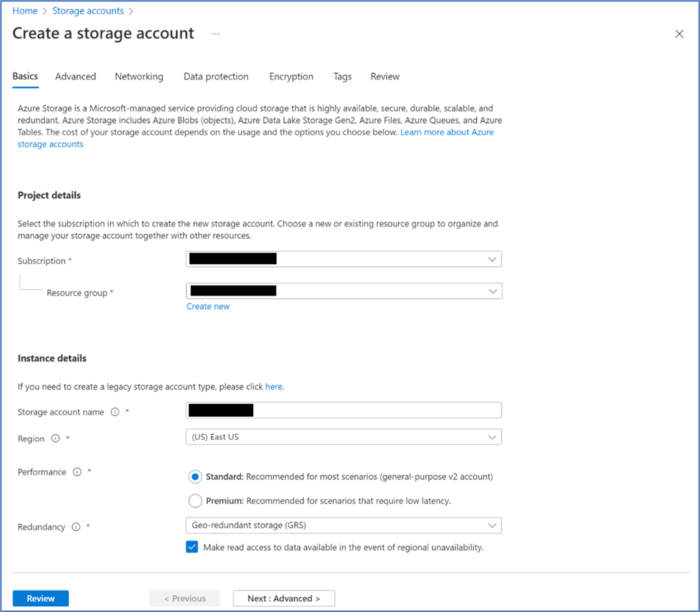
Task: Close the Create a storage account pane
Action: tap(679, 34)
